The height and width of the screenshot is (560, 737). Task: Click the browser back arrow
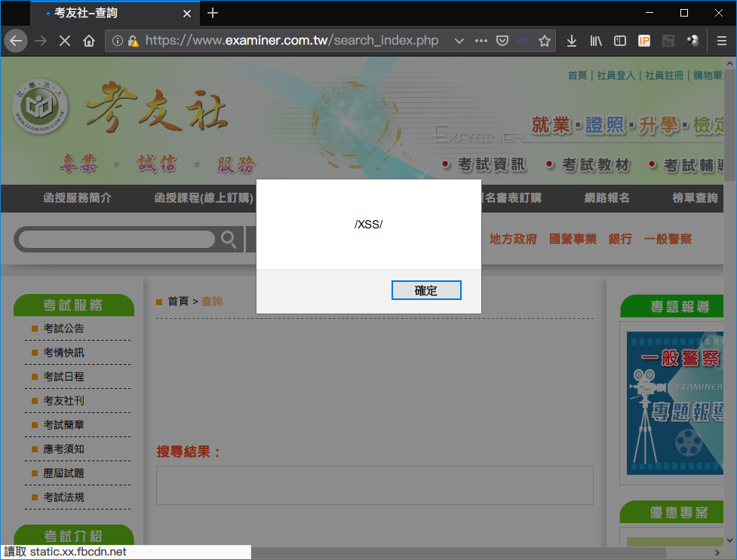coord(16,41)
